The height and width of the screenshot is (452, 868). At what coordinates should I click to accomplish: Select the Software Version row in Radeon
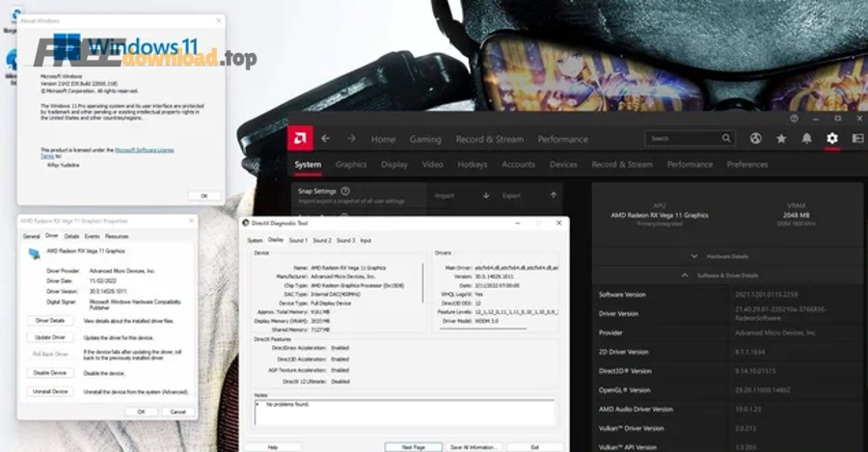click(x=727, y=294)
